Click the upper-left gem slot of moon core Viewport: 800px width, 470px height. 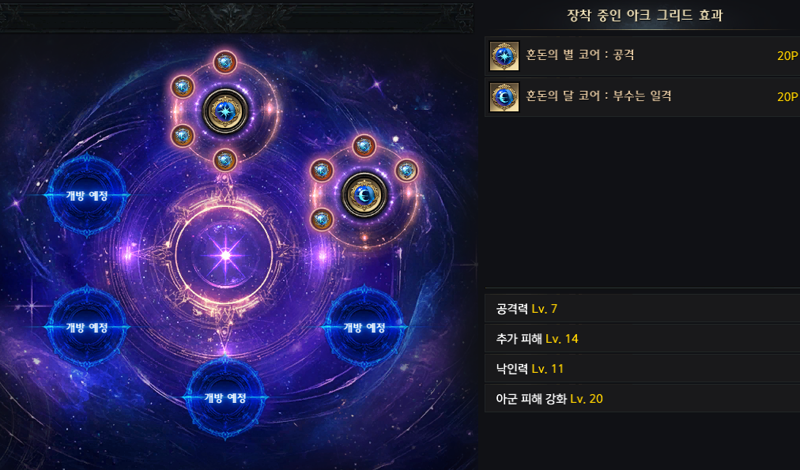point(321,170)
